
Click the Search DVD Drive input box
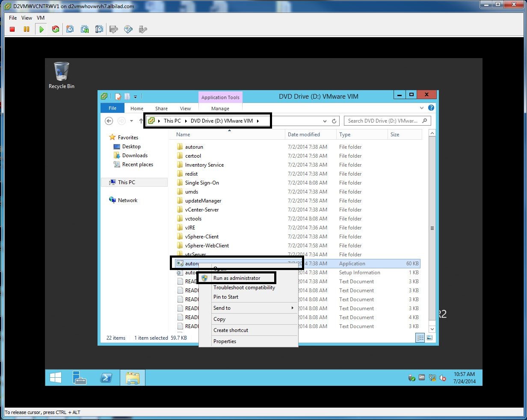(383, 121)
